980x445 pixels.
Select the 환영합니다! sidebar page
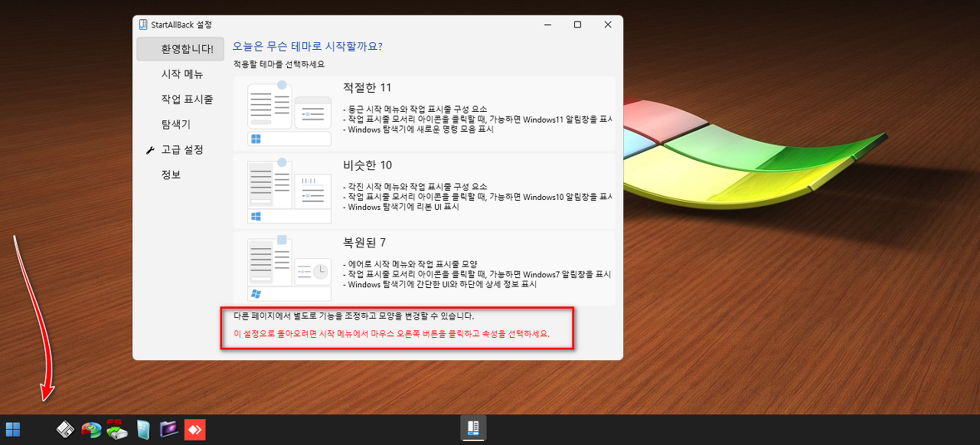(x=181, y=49)
